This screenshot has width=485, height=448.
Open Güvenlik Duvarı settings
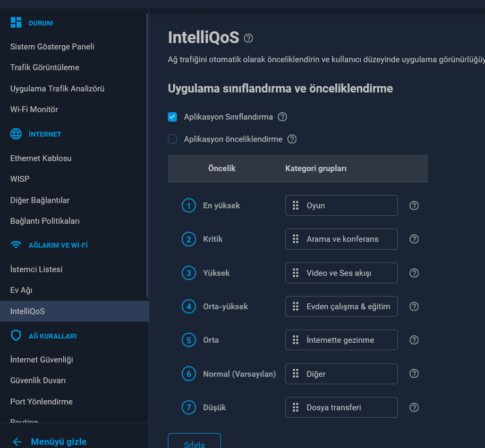point(38,381)
